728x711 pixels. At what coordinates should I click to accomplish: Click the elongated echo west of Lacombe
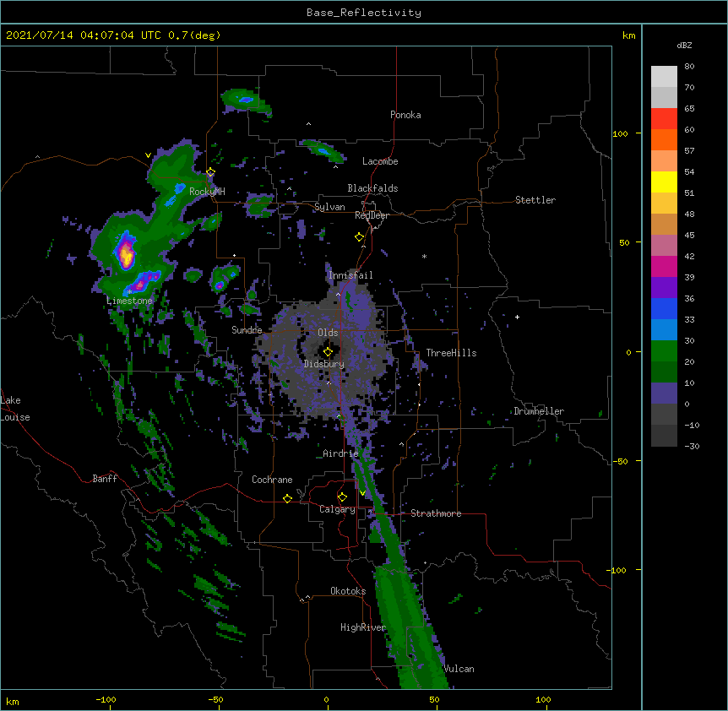point(323,150)
